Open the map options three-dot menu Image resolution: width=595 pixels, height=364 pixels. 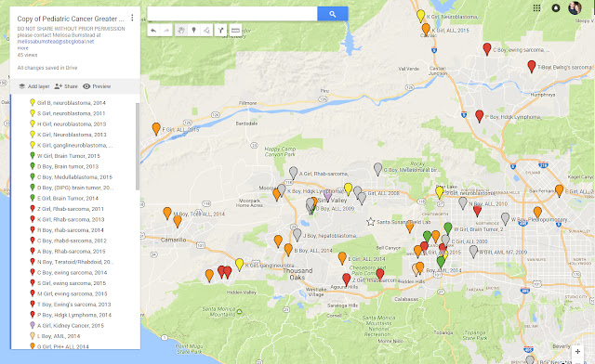[132, 18]
